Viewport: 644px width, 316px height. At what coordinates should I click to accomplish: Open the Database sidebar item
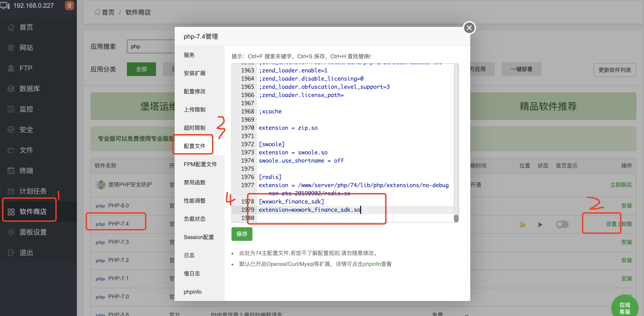pos(30,89)
